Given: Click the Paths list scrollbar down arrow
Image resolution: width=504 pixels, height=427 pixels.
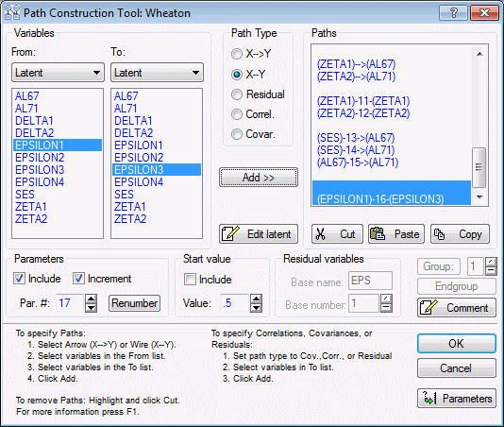Looking at the screenshot, I should click(479, 196).
